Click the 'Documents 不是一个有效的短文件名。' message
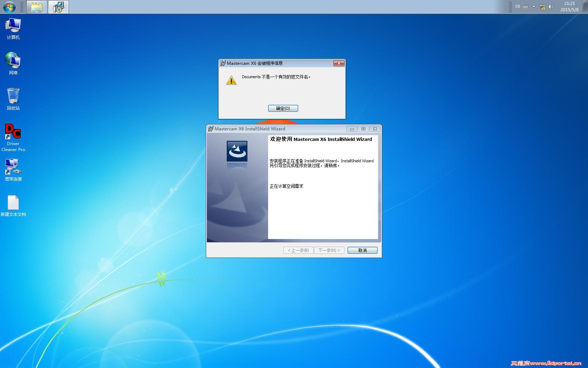Image resolution: width=588 pixels, height=368 pixels. (276, 77)
